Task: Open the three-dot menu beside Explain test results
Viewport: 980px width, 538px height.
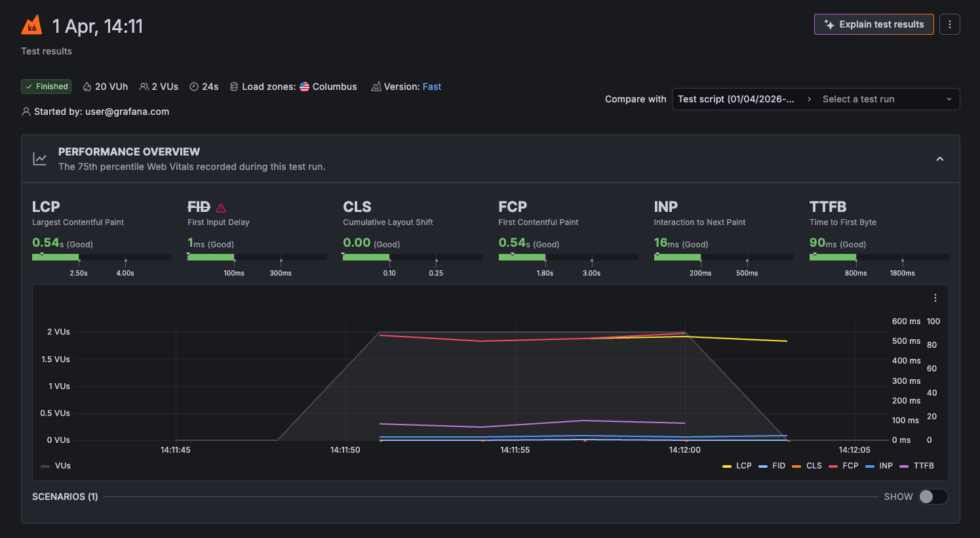Action: tap(950, 24)
